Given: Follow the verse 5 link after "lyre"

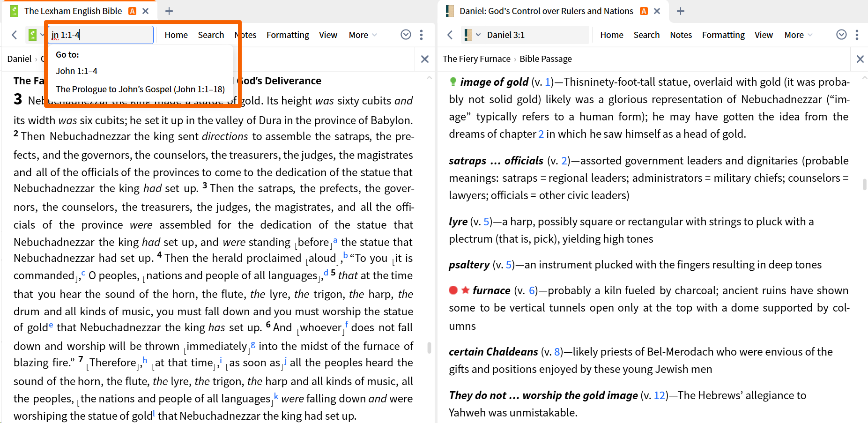Looking at the screenshot, I should click(x=487, y=222).
